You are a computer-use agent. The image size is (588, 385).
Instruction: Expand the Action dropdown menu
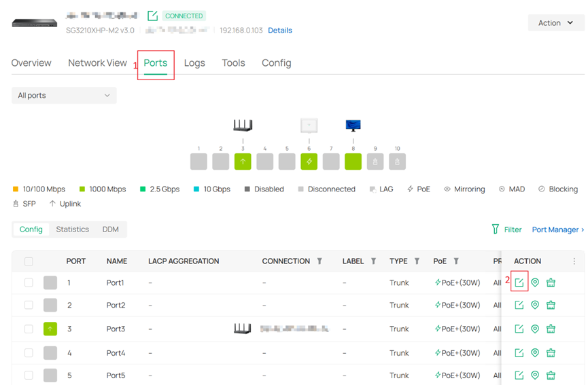pos(555,23)
